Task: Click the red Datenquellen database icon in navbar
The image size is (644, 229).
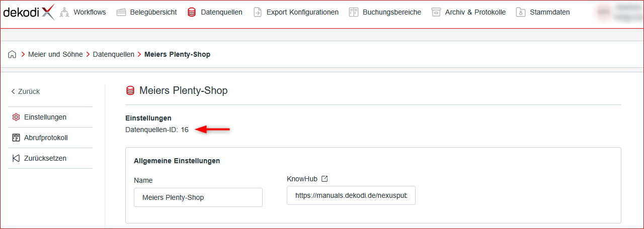Action: click(x=192, y=12)
